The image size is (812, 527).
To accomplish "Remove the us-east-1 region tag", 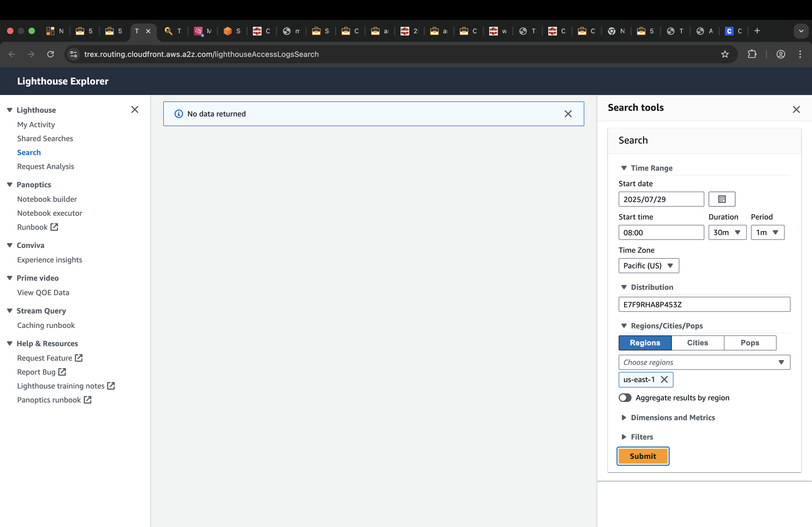I will point(664,379).
